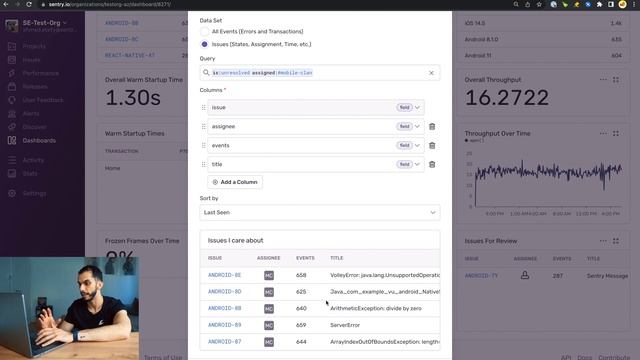Open User Feedback in sidebar
The image size is (640, 360).
click(43, 100)
